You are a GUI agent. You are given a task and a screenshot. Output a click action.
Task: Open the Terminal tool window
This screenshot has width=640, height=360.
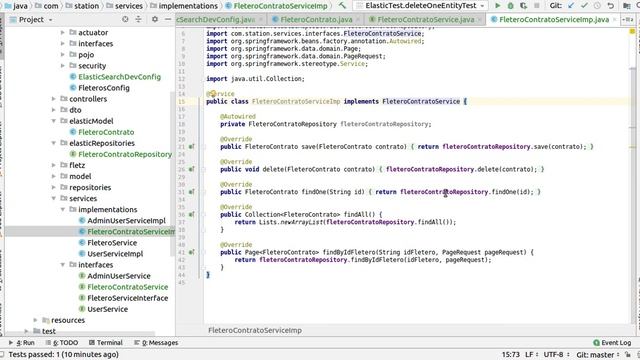[105, 343]
